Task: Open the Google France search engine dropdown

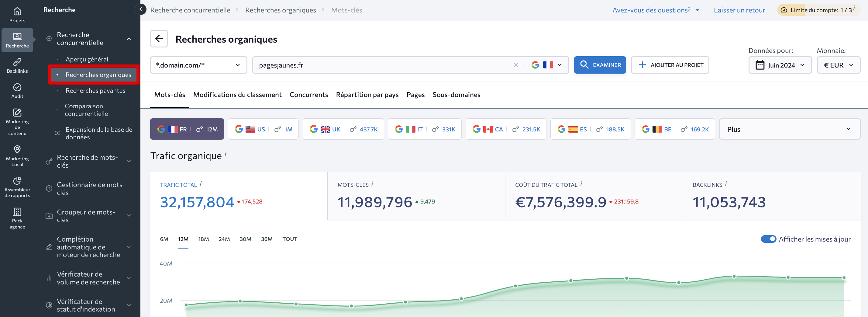Action: 546,65
